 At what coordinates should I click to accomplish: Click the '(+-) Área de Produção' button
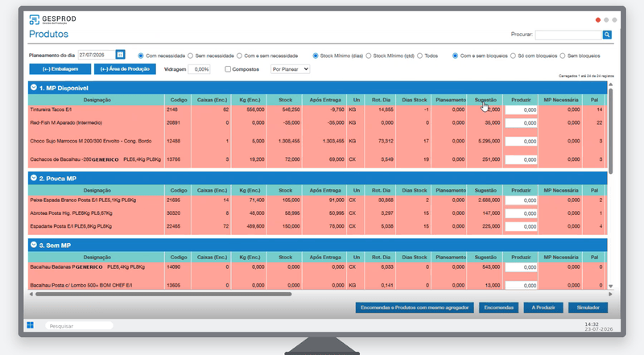click(125, 69)
